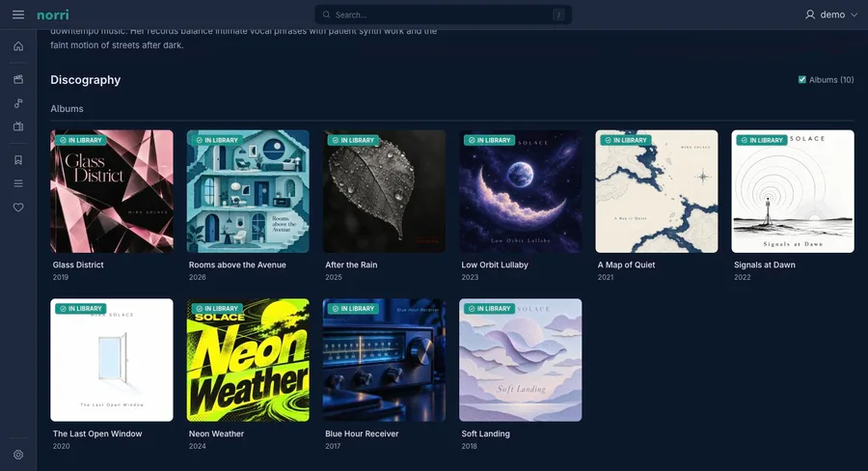This screenshot has height=471, width=868.
Task: Click After the Rain title link
Action: [351, 264]
